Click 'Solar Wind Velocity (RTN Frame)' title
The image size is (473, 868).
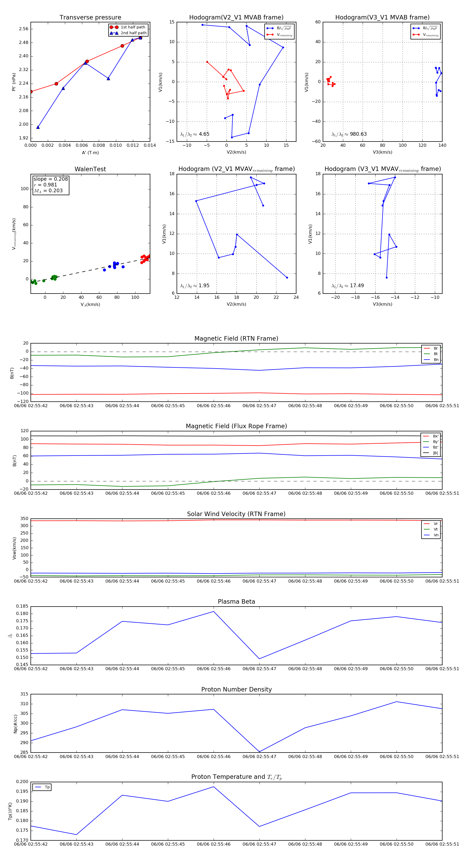point(236,514)
